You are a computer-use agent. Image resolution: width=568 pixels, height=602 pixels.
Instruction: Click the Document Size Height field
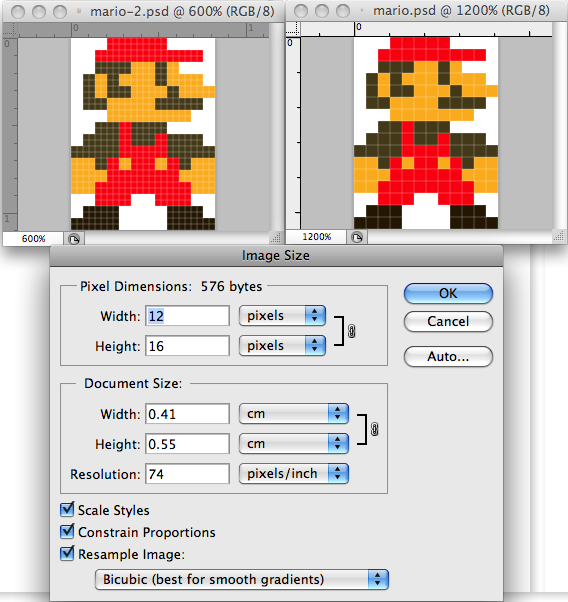187,444
